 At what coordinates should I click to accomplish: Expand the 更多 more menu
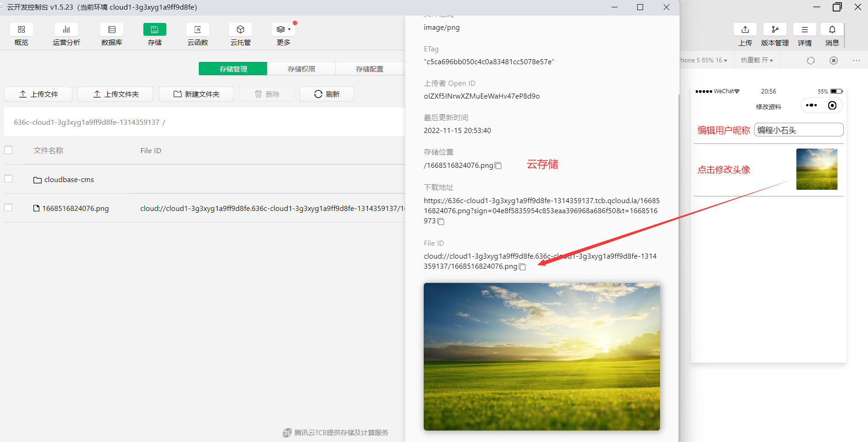coord(284,35)
